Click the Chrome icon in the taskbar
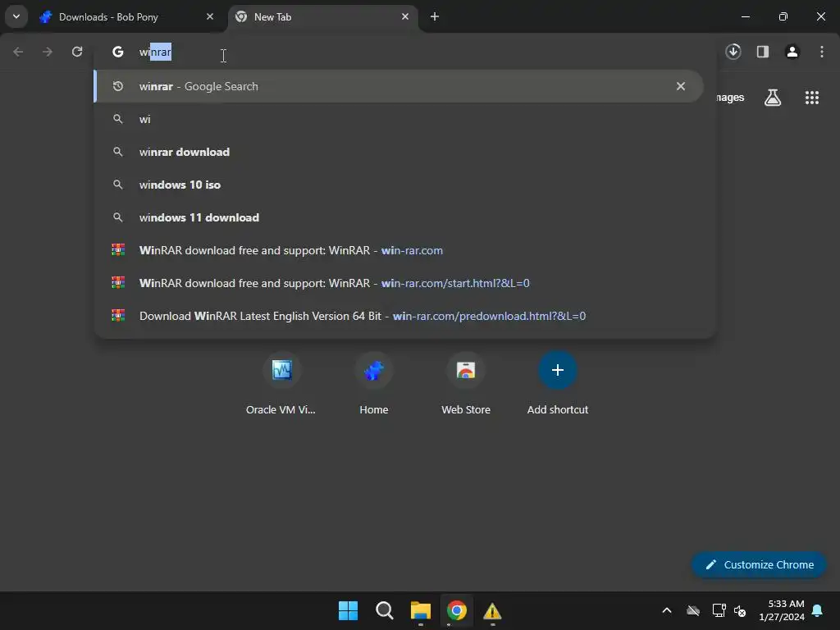This screenshot has width=840, height=630. click(457, 610)
